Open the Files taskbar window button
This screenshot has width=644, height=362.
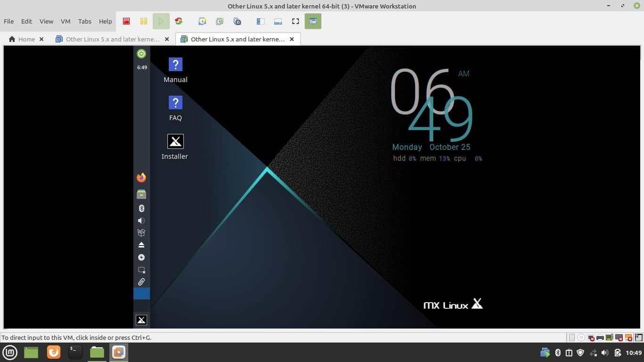[x=97, y=352]
